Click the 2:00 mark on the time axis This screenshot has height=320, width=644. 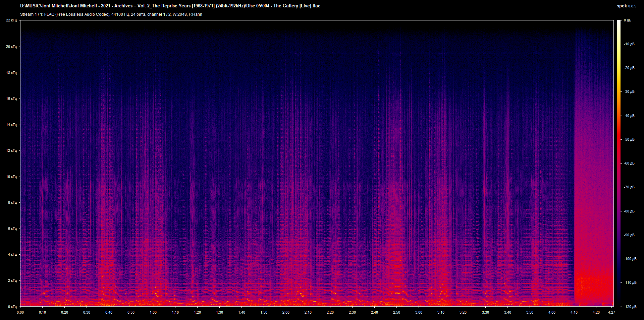pyautogui.click(x=286, y=312)
